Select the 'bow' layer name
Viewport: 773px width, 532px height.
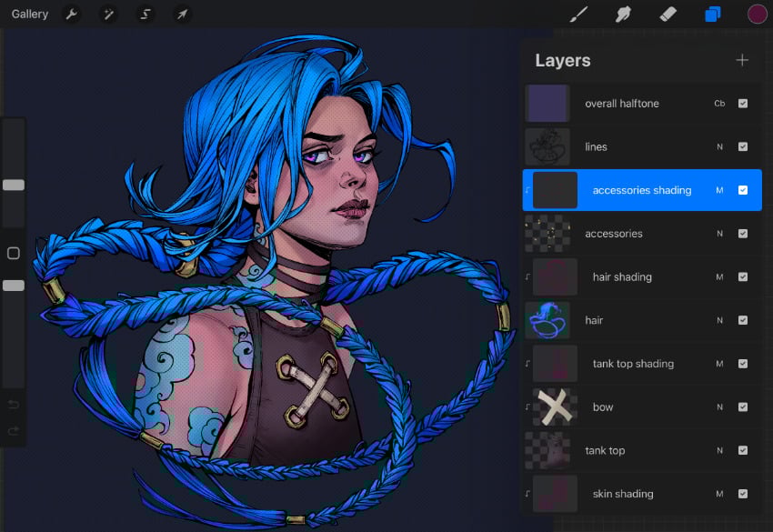[603, 407]
